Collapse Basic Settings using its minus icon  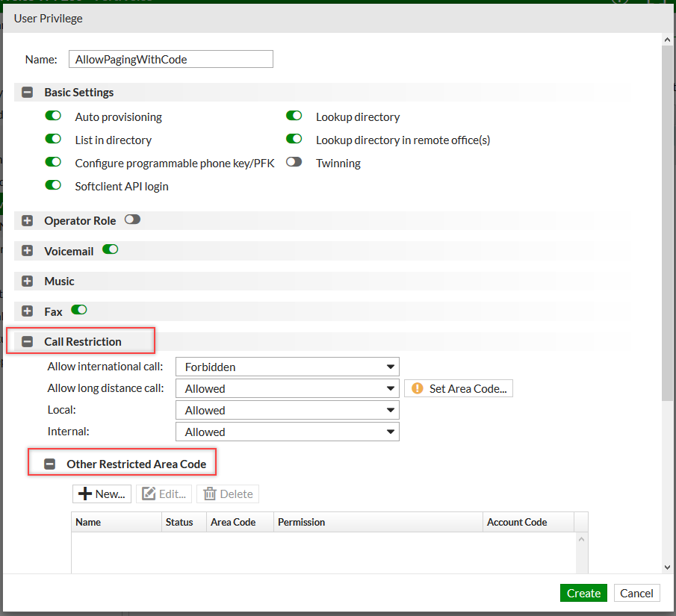coord(27,92)
